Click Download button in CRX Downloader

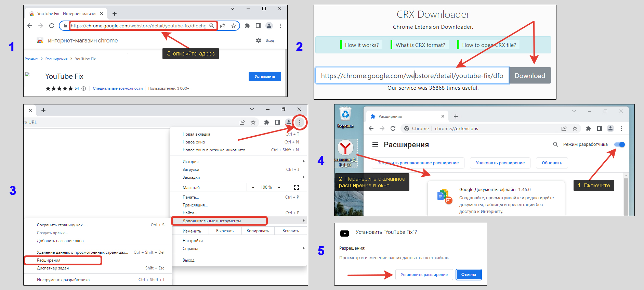530,76
